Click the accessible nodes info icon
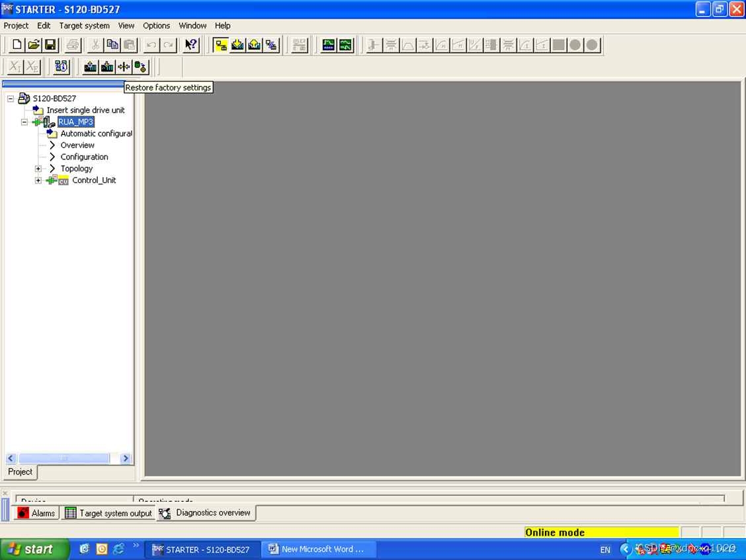The image size is (746, 560). coord(61,67)
